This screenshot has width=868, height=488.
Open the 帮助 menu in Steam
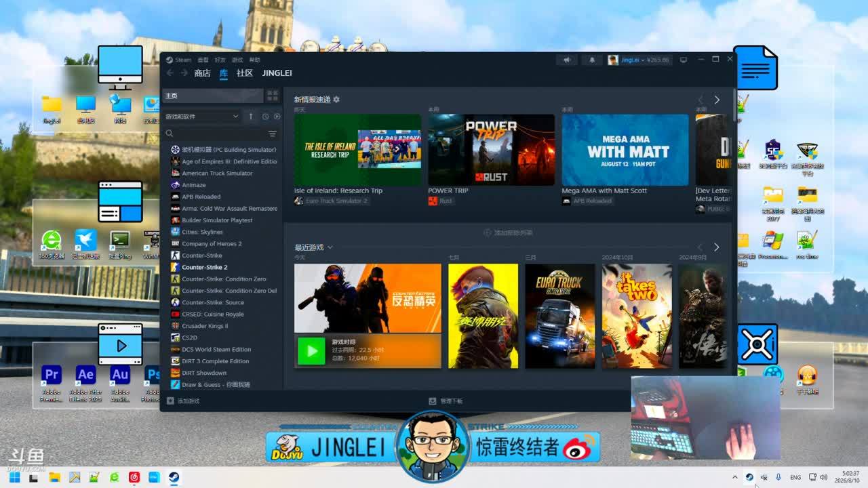coord(254,60)
